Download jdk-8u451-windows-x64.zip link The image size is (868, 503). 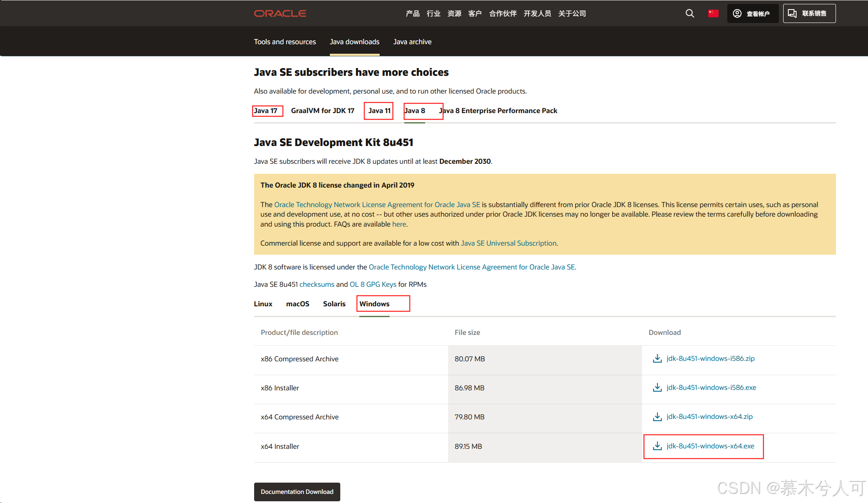[710, 416]
